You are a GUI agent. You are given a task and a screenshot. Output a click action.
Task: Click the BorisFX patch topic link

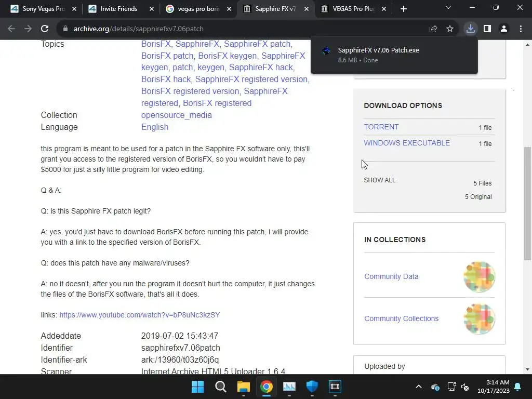(167, 56)
